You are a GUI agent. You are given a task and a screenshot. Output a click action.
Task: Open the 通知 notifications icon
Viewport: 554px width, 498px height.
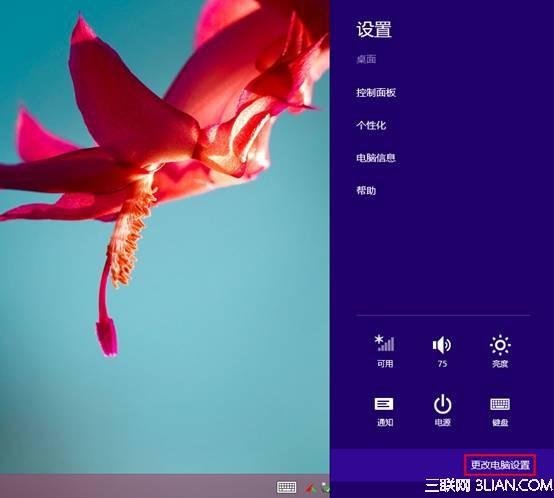384,404
